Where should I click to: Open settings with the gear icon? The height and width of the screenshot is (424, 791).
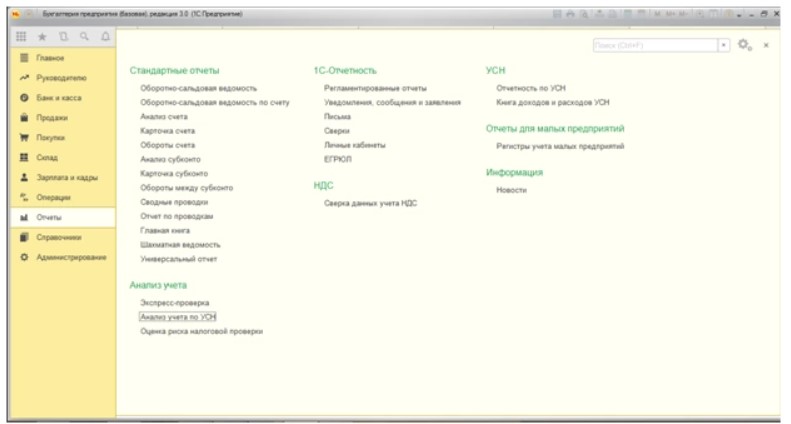coord(743,45)
